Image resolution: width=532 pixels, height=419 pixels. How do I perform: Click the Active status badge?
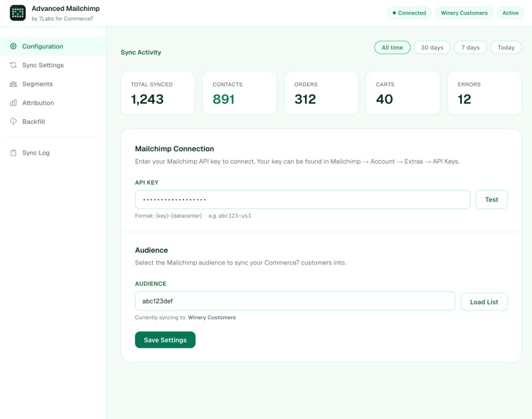[510, 13]
